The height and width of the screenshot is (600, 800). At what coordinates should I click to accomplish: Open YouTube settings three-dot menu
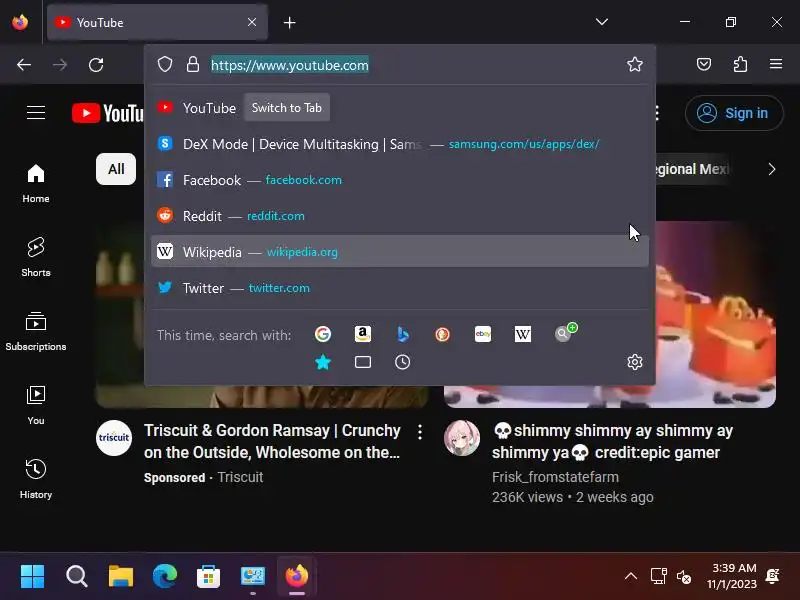click(x=657, y=113)
